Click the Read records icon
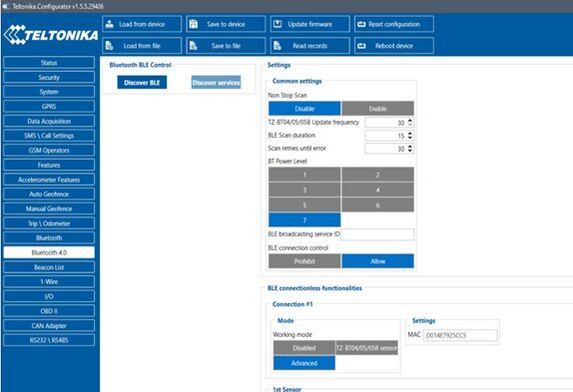Image resolution: width=573 pixels, height=392 pixels. point(277,46)
